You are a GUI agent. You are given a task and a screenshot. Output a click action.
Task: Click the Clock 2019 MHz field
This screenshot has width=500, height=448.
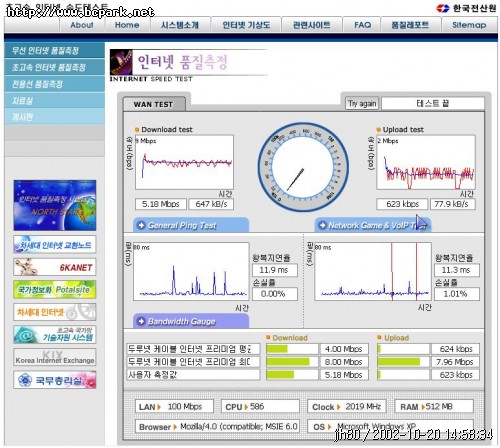(347, 406)
